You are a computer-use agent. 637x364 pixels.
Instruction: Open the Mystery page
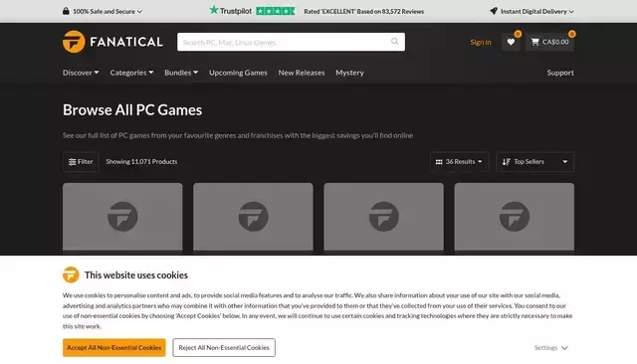tap(349, 73)
